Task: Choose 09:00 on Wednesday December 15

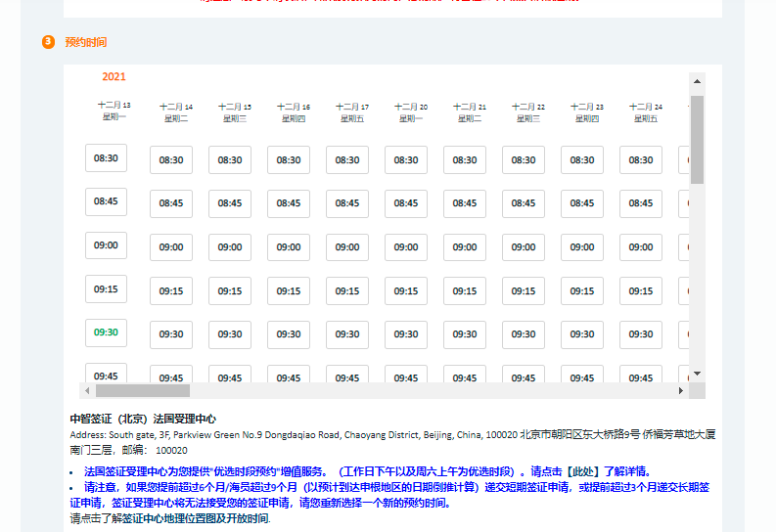Action: point(230,247)
